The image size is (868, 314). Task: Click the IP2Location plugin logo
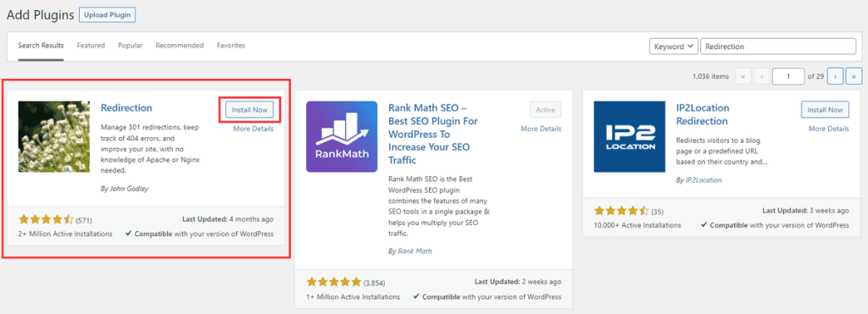[630, 136]
